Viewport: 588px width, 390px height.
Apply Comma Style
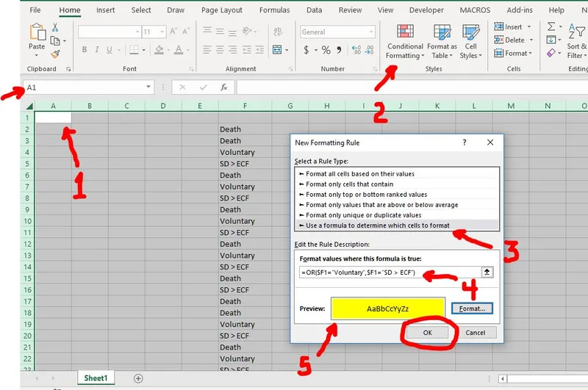coord(339,50)
